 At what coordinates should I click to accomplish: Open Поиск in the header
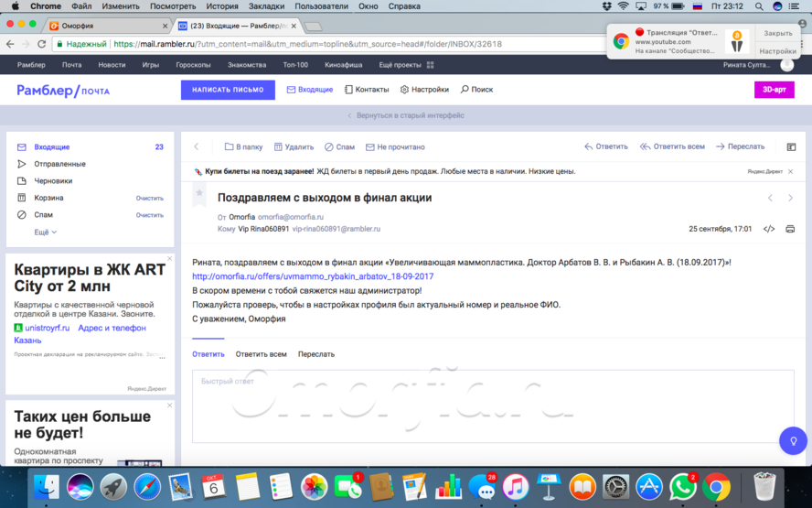coord(476,89)
